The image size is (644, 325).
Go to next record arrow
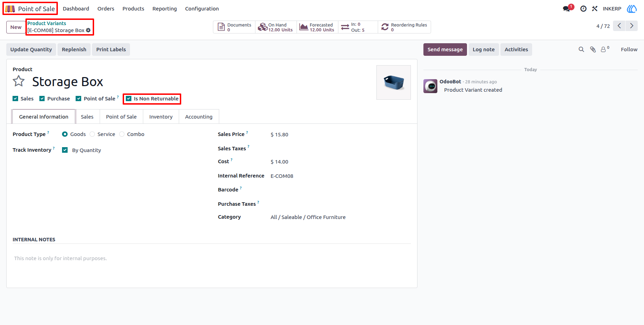click(x=631, y=26)
